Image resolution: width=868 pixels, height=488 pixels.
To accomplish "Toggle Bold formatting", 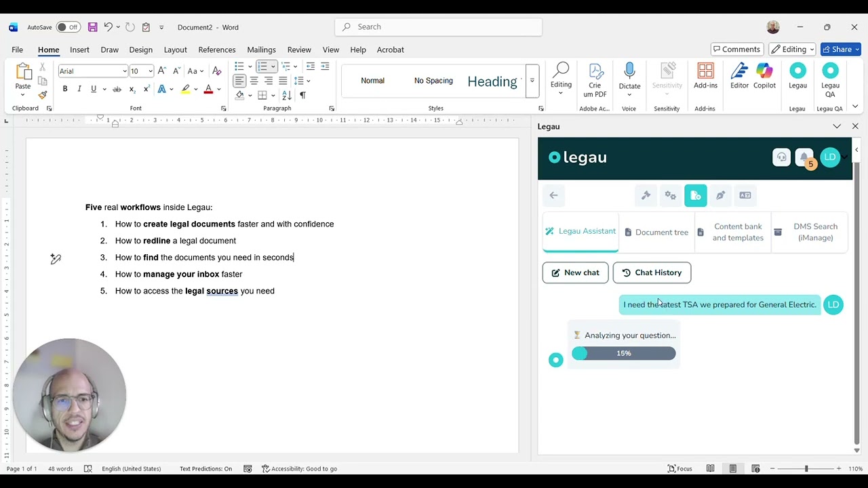I will tap(65, 89).
